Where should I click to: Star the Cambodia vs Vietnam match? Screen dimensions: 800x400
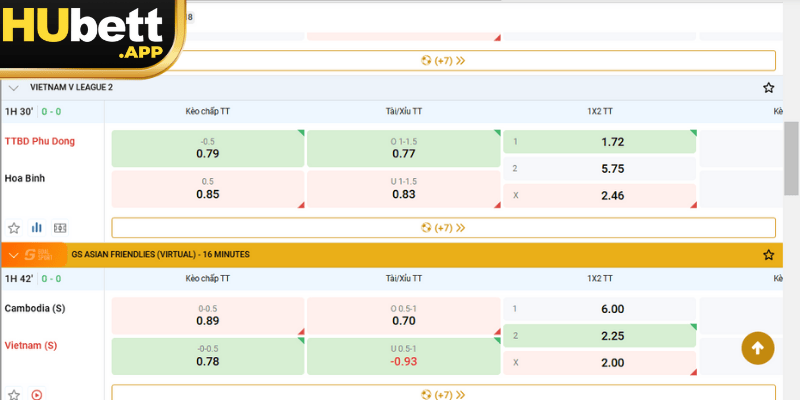coord(14,395)
